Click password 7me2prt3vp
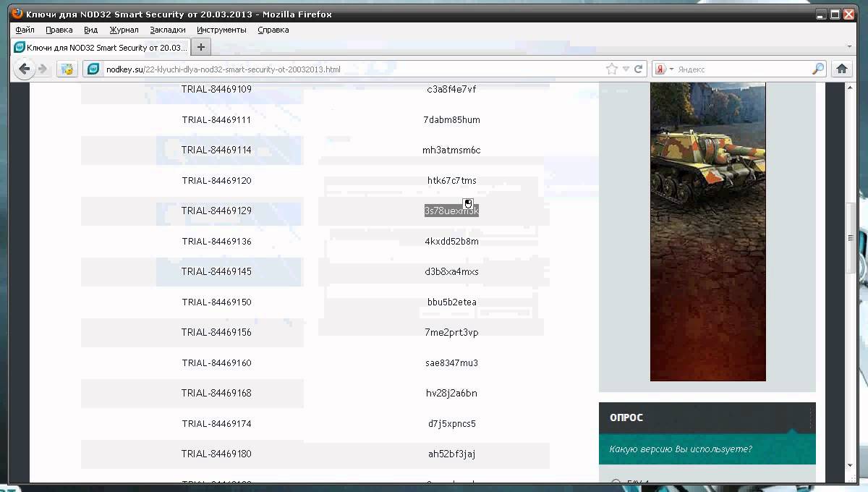 click(x=451, y=333)
